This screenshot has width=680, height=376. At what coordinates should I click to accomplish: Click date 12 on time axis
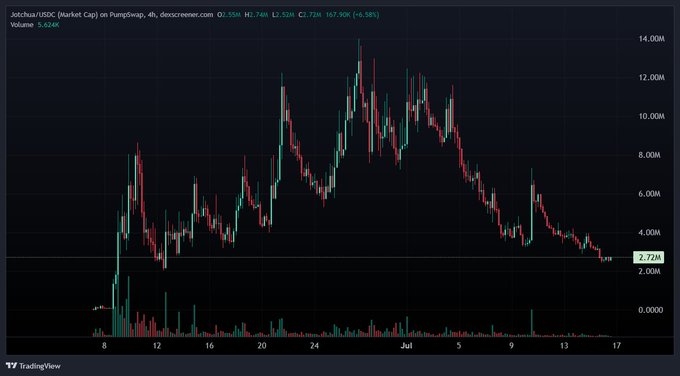pos(157,346)
